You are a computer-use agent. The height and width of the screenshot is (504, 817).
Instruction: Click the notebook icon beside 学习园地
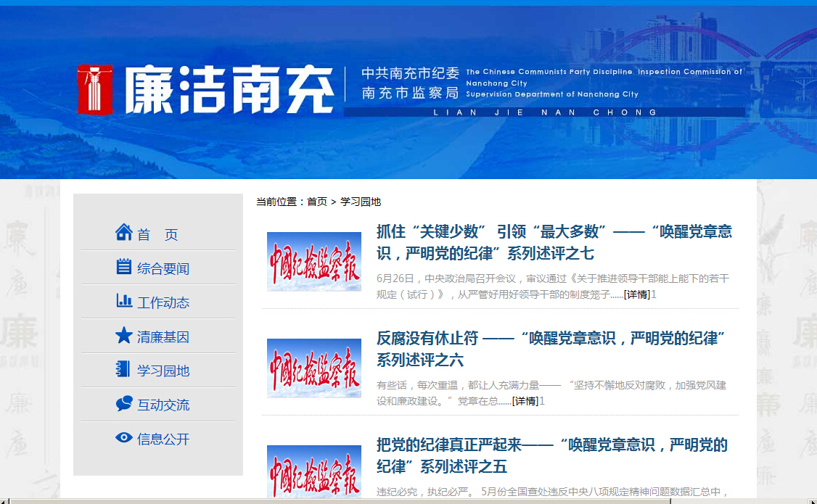coord(124,369)
